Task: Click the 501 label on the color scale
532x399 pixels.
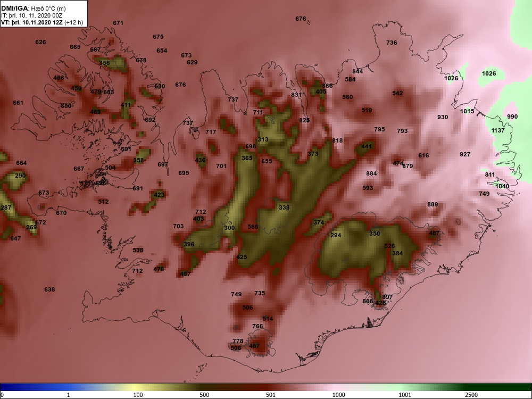Action: point(271,395)
